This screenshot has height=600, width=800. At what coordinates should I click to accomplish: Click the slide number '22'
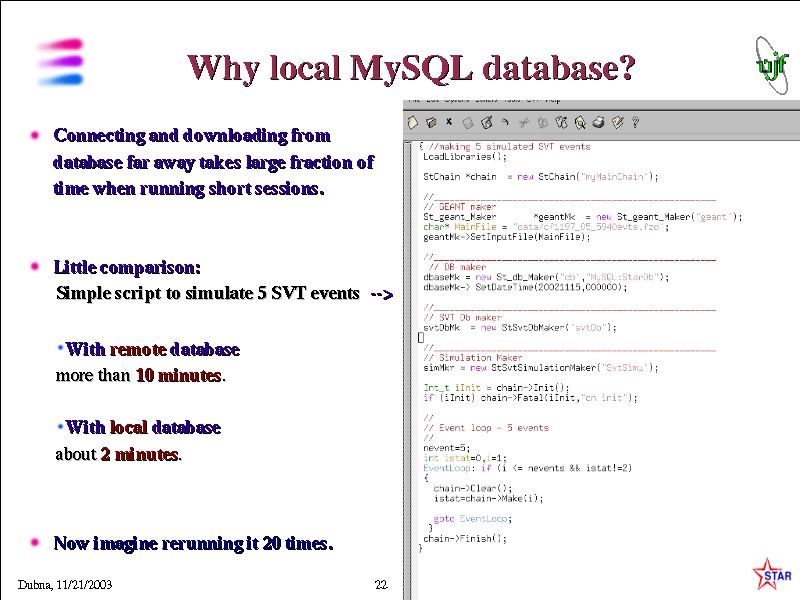pyautogui.click(x=381, y=585)
